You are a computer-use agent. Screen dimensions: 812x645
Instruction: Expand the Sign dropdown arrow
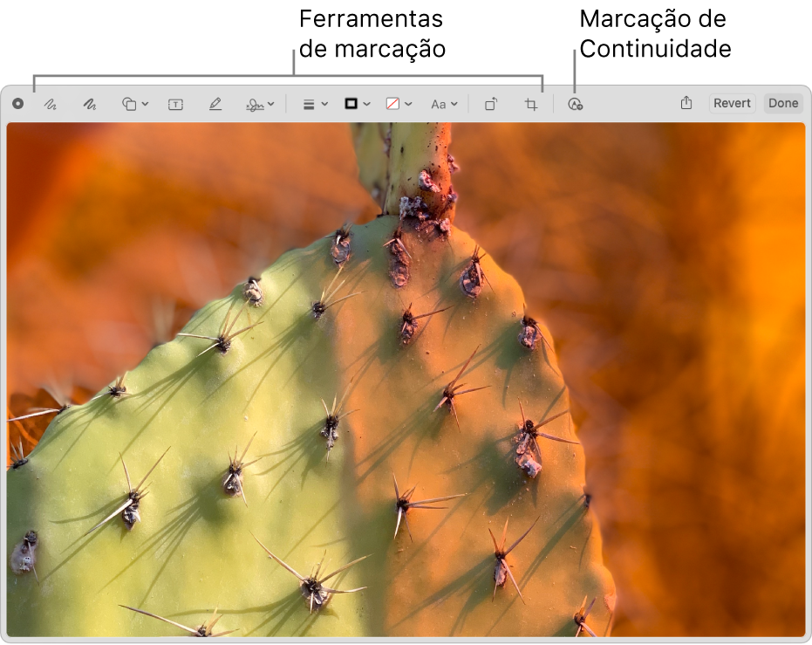271,104
